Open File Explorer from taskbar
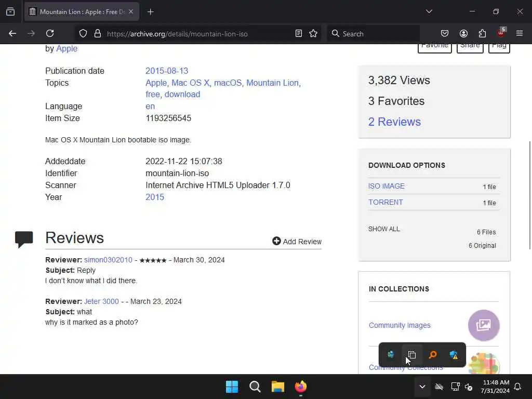Viewport: 532px width, 399px height. [x=277, y=387]
